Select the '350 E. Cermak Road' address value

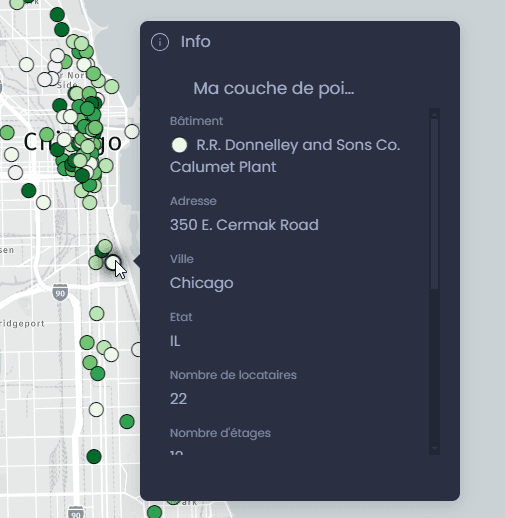point(244,225)
